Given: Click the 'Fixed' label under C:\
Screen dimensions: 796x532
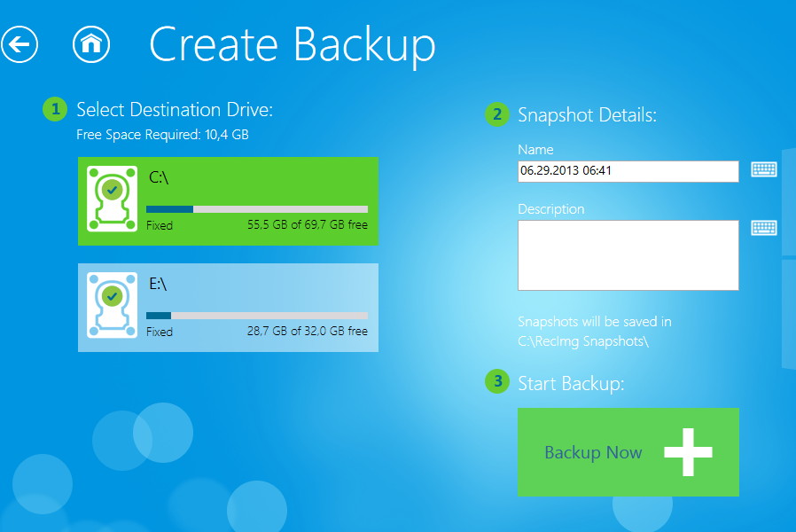Looking at the screenshot, I should [160, 225].
